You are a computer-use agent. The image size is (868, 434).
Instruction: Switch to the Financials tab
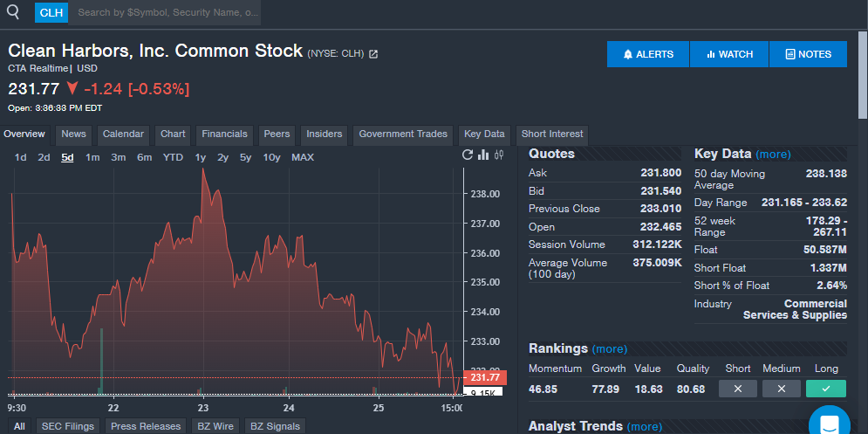point(224,134)
